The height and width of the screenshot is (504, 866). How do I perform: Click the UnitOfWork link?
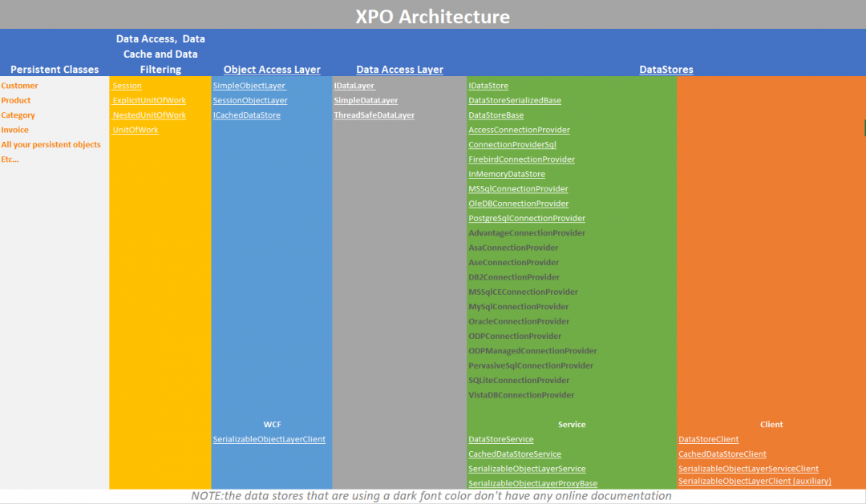(x=133, y=130)
